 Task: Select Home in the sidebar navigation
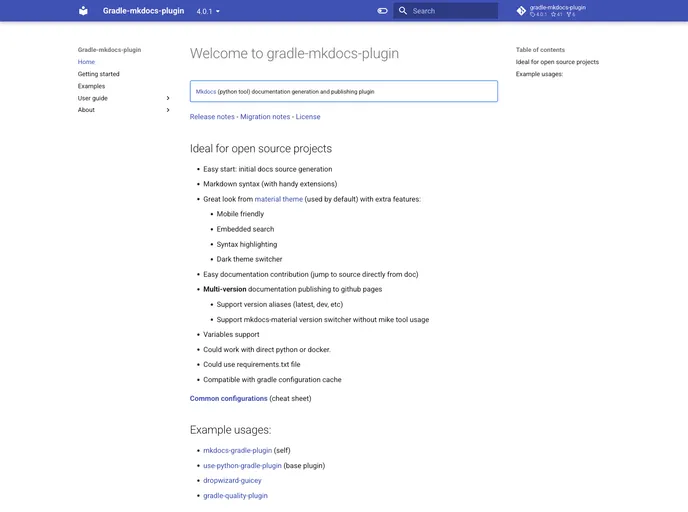click(x=86, y=62)
